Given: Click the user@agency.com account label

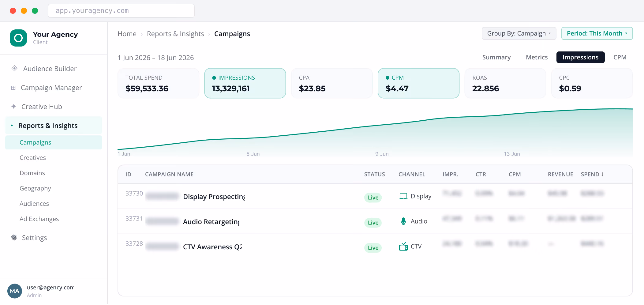Looking at the screenshot, I should coord(50,287).
